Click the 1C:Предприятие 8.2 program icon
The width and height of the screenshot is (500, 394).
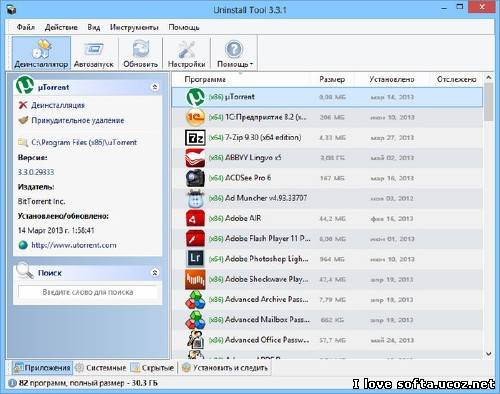click(x=195, y=117)
